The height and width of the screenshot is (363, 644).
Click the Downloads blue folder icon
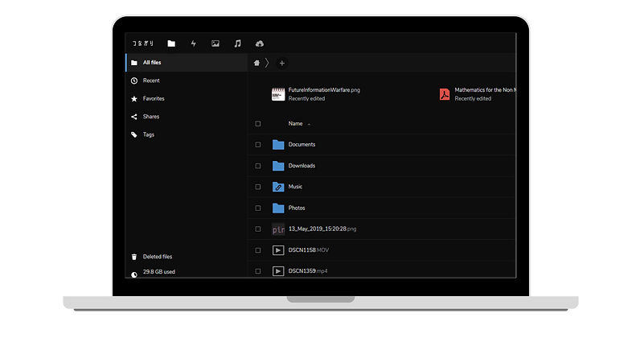(278, 166)
